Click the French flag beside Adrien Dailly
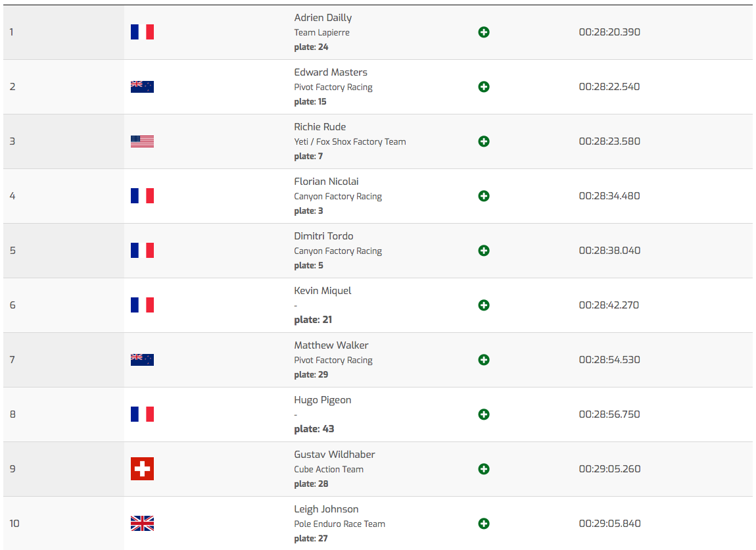 point(142,32)
